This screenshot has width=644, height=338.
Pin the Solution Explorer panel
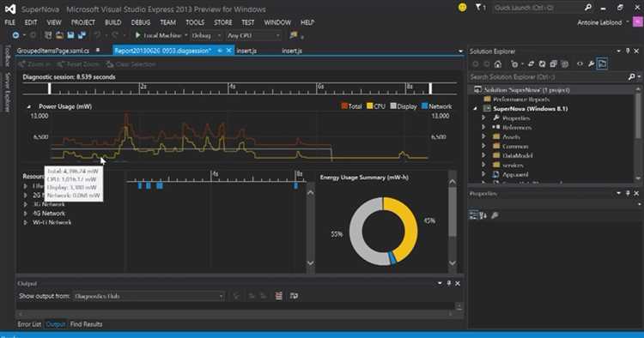coord(628,51)
